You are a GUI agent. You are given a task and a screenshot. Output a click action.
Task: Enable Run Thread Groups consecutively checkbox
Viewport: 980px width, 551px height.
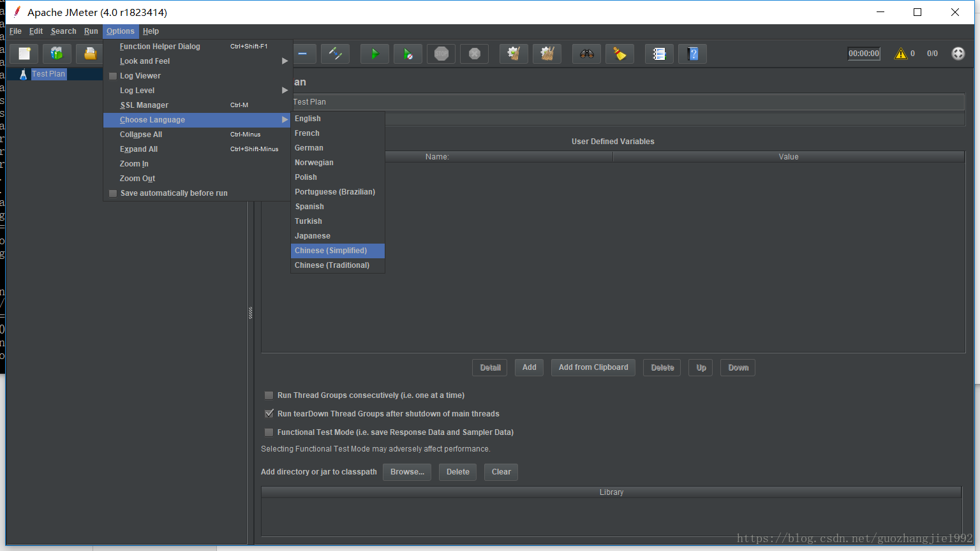pyautogui.click(x=269, y=395)
